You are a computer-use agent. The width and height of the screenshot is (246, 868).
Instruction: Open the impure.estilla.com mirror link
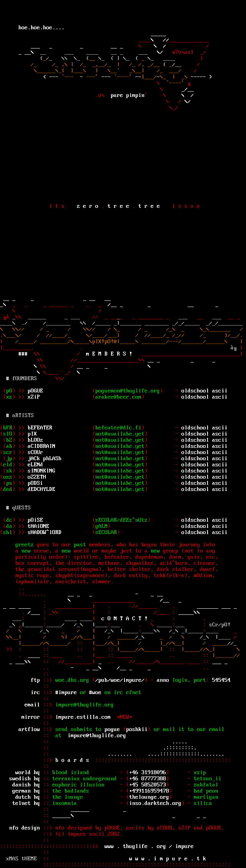tap(83, 717)
